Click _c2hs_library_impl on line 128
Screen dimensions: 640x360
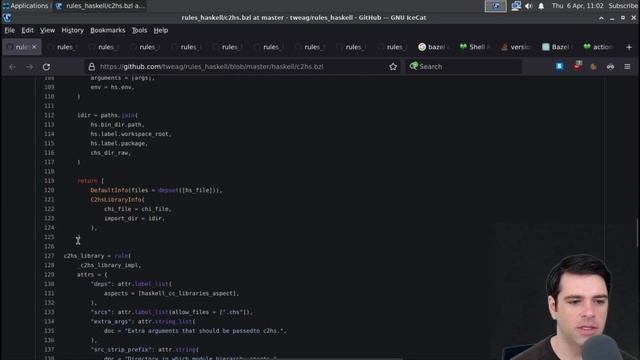click(x=109, y=265)
